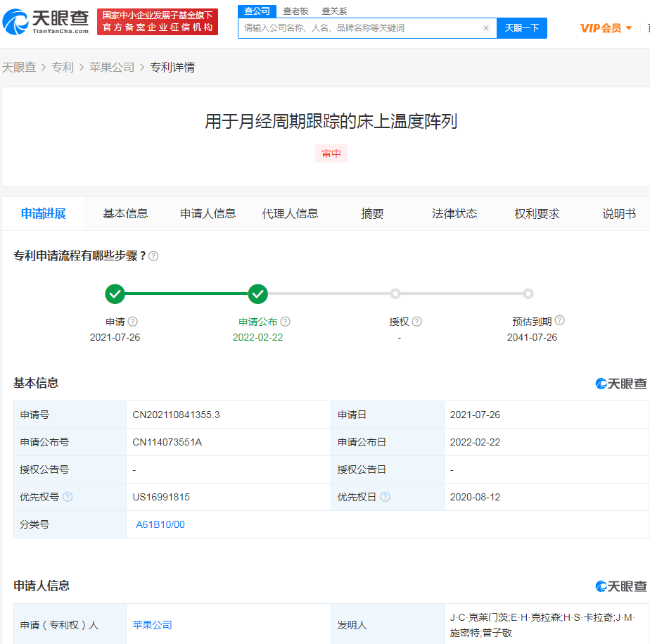Open help icon after 专利申请流程有哪些步骤
This screenshot has width=650, height=644.
pos(153,256)
